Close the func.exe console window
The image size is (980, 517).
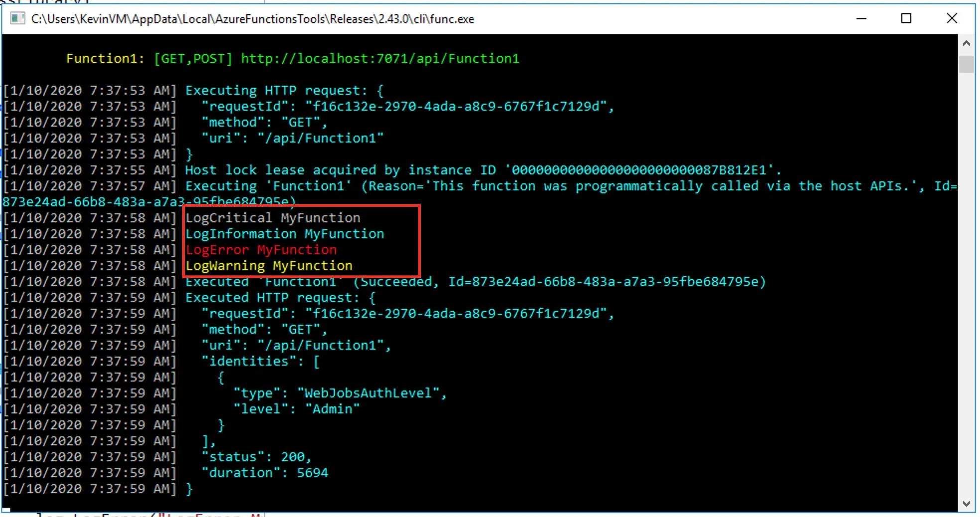tap(952, 18)
